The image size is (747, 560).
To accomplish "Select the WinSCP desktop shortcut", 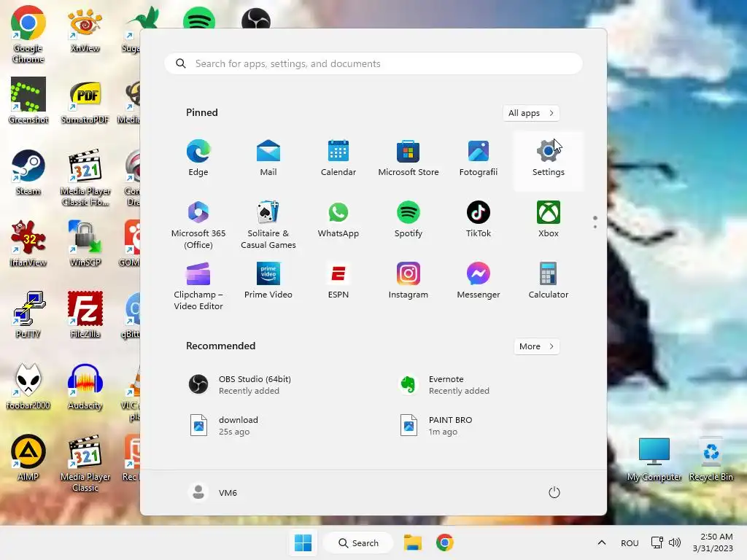I will [85, 244].
